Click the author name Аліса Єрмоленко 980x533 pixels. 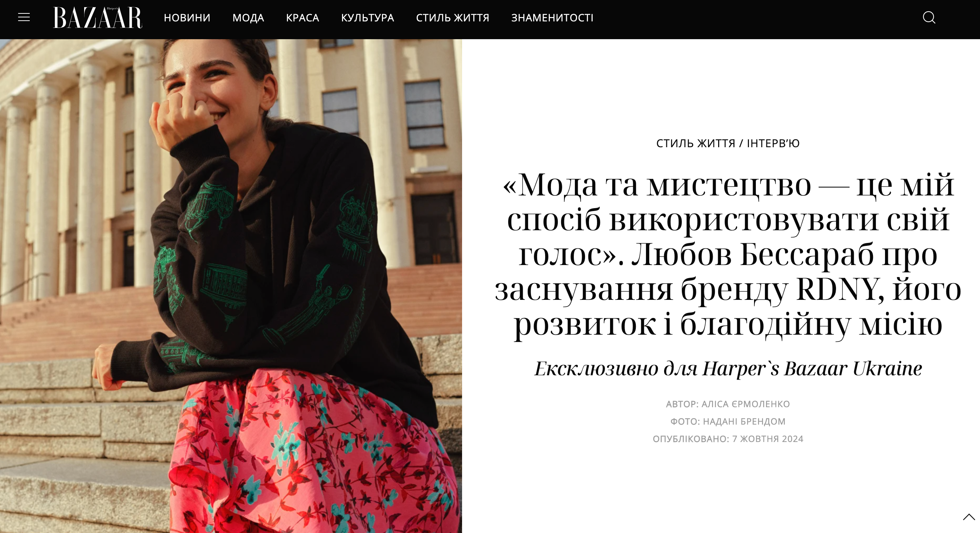click(745, 404)
